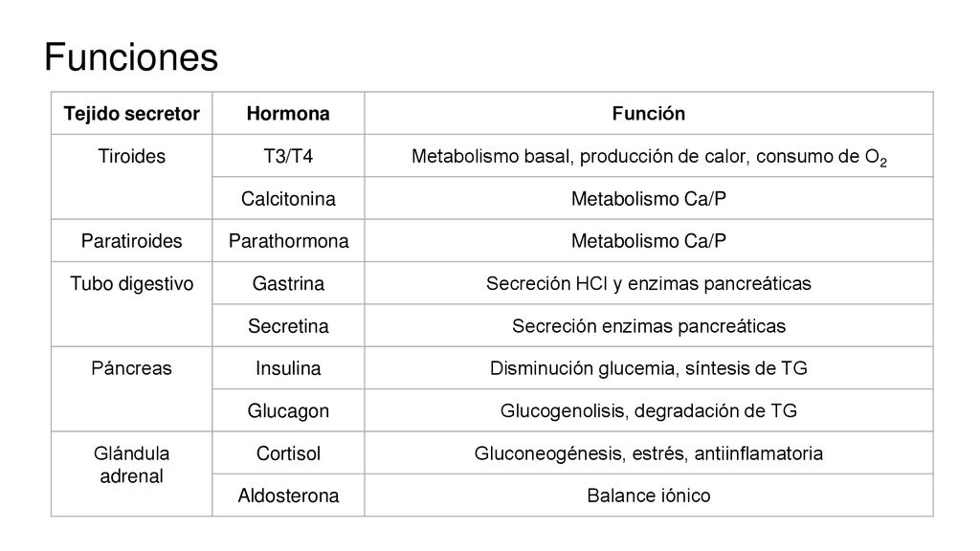Select the Tejido secretor column header
This screenshot has height=551, width=980.
(x=131, y=113)
